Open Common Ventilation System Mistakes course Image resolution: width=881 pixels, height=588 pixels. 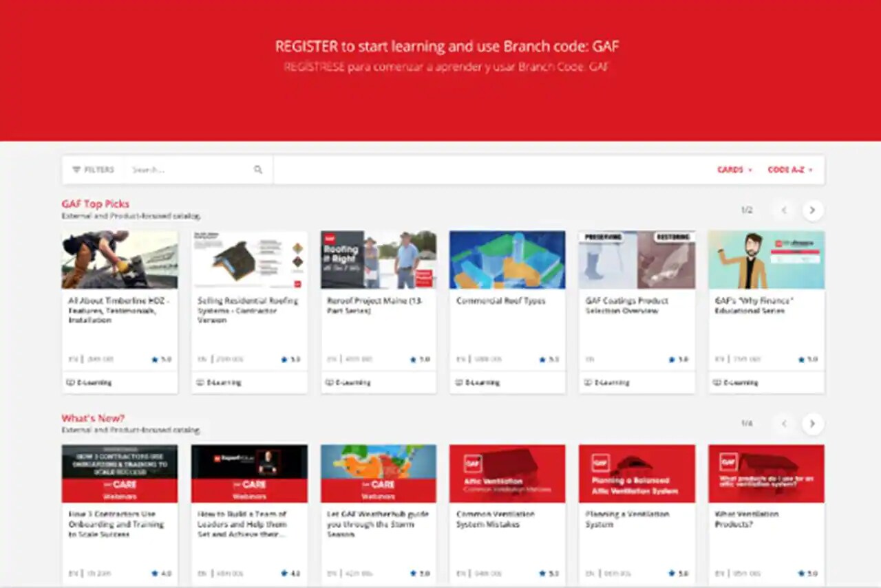[x=493, y=519]
